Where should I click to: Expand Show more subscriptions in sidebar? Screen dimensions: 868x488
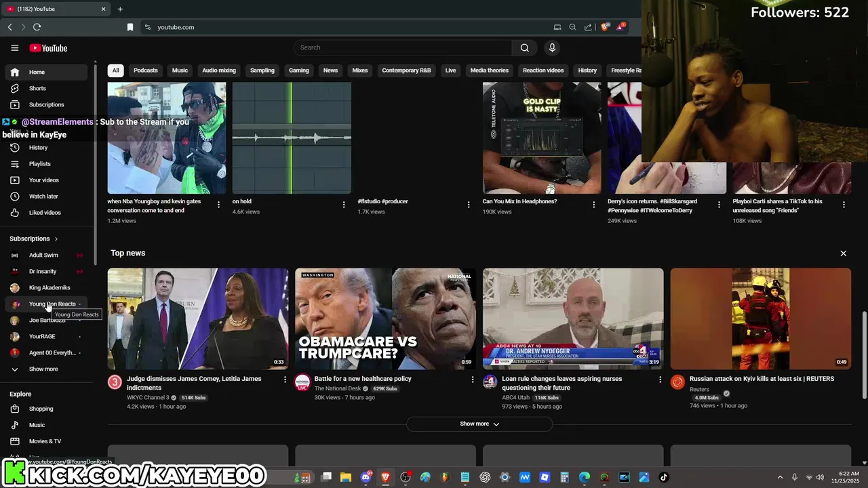46,369
